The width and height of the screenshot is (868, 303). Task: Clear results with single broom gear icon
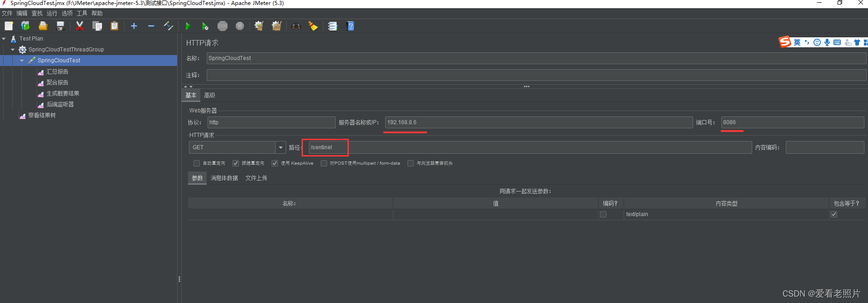tap(259, 26)
